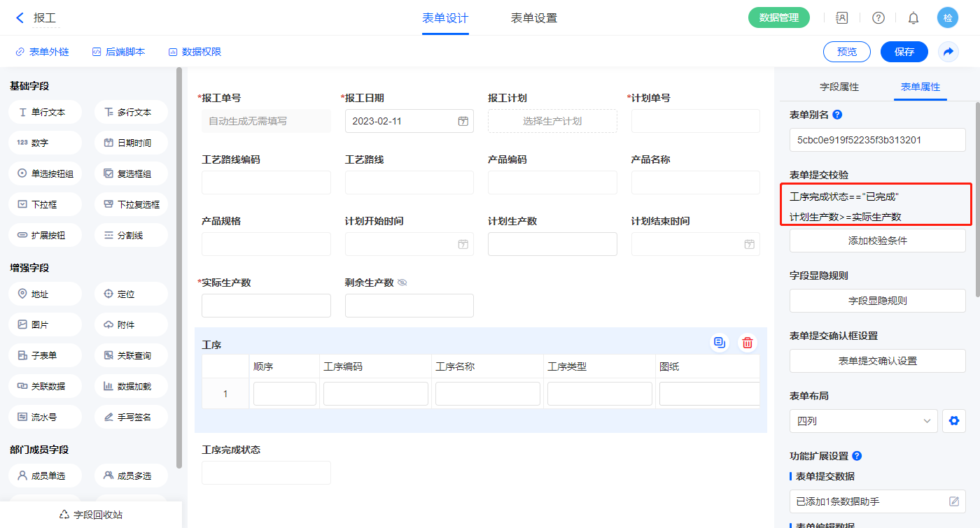Click the 表单别名 help tooltip icon
Screen dimensions: 980x528
tap(837, 115)
